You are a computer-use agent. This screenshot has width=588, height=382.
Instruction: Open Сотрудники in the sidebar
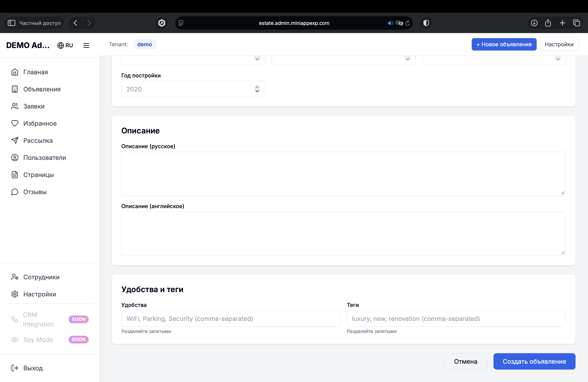coord(41,277)
